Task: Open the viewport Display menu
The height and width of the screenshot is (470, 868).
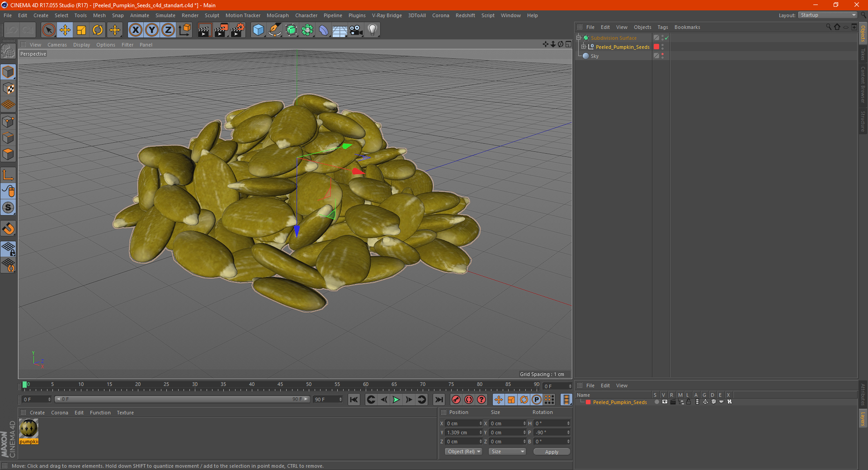Action: [82, 45]
